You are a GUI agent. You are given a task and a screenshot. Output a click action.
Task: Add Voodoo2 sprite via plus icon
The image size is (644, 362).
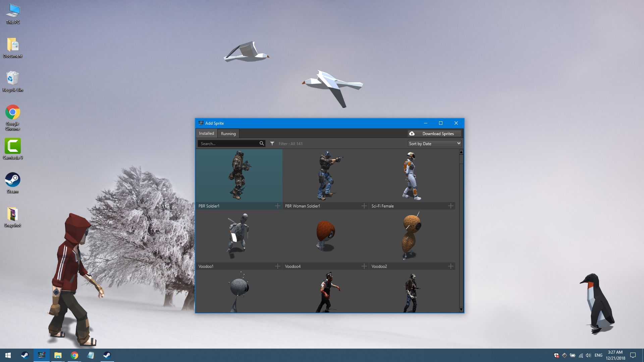tap(450, 266)
